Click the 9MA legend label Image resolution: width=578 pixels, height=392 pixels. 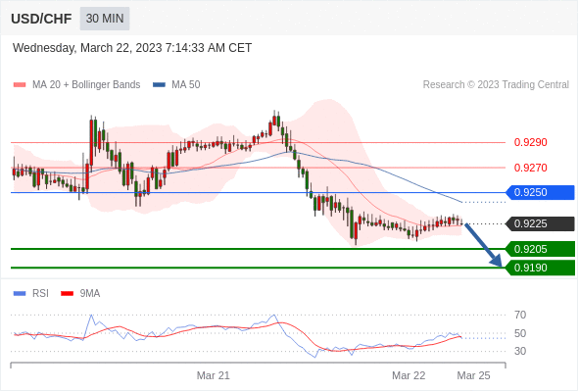[x=90, y=294]
